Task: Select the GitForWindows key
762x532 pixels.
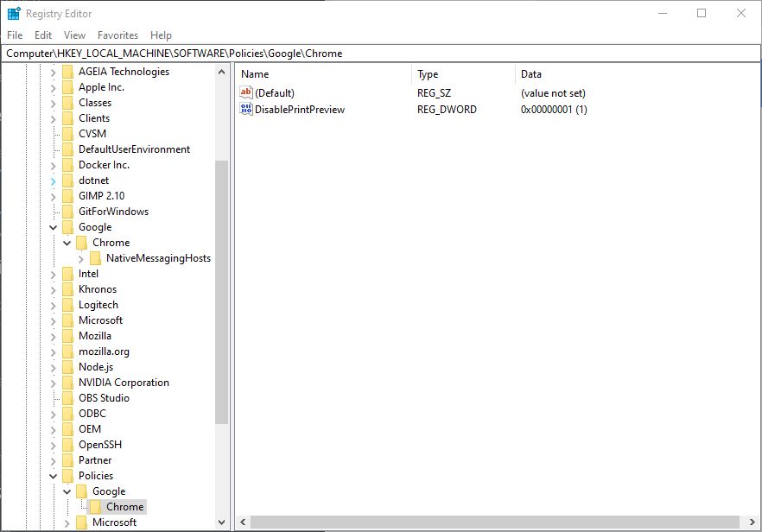Action: coord(113,212)
